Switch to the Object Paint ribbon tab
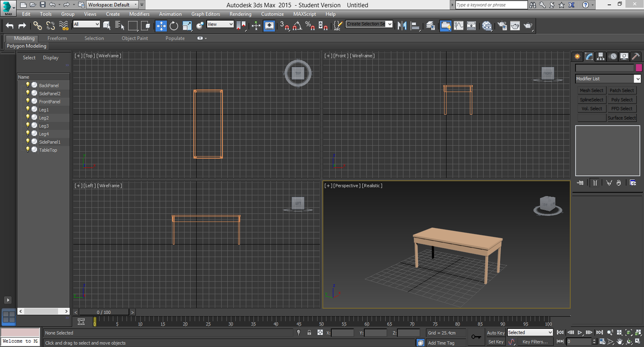 point(135,38)
